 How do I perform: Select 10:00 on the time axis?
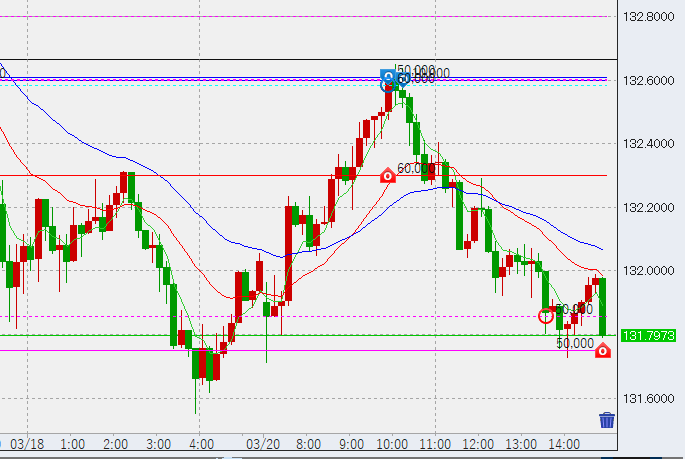[391, 443]
